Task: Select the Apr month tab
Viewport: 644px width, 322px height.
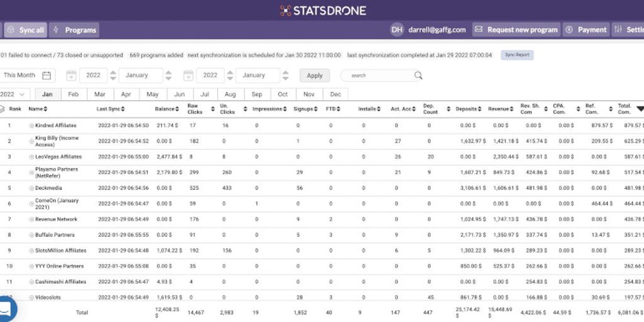Action: point(126,94)
